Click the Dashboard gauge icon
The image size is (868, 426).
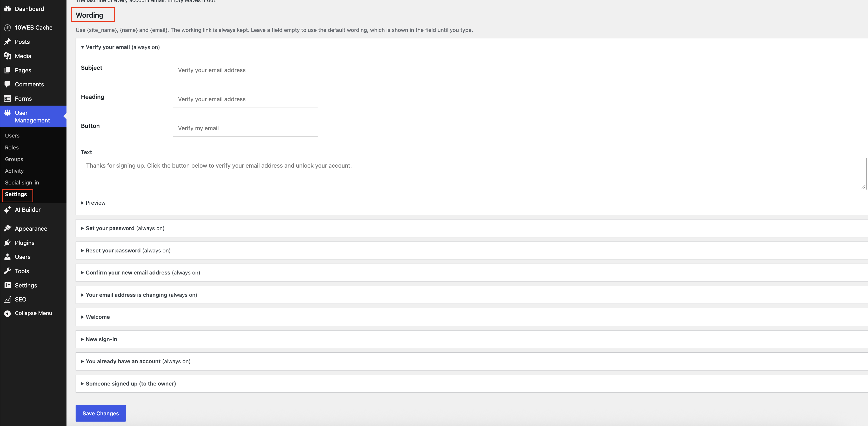point(8,9)
